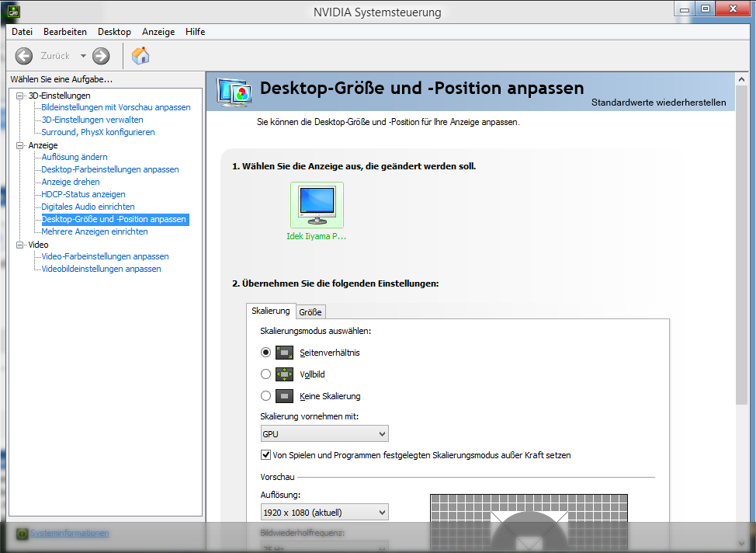Select the Keine Skalierung radio button

click(x=265, y=395)
